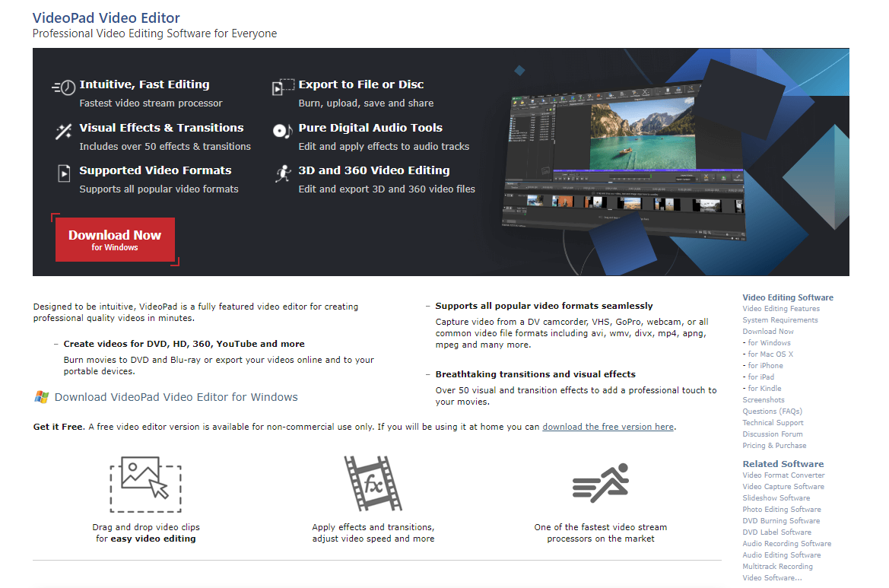Open Pricing & Purchase sidebar link

click(x=774, y=445)
